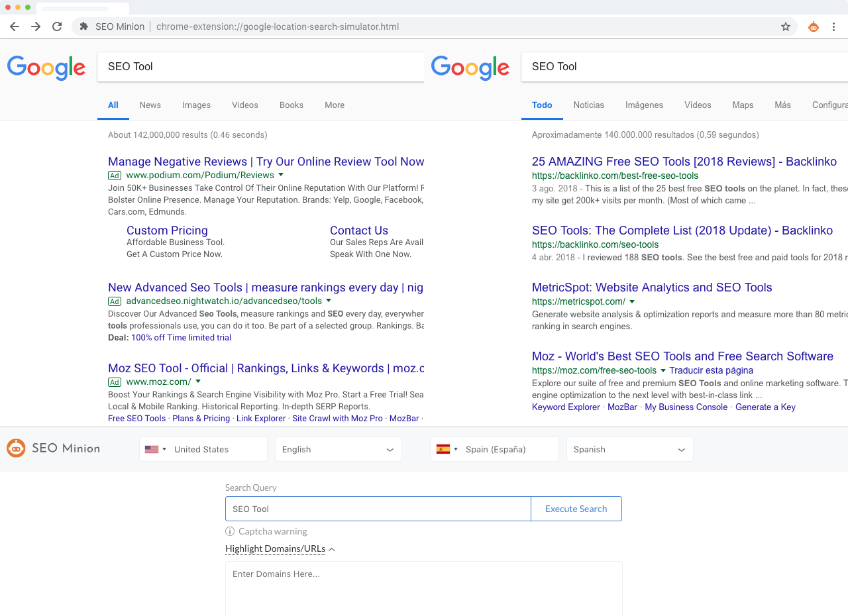Click the Captcha warning info icon
The height and width of the screenshot is (616, 848).
[230, 531]
